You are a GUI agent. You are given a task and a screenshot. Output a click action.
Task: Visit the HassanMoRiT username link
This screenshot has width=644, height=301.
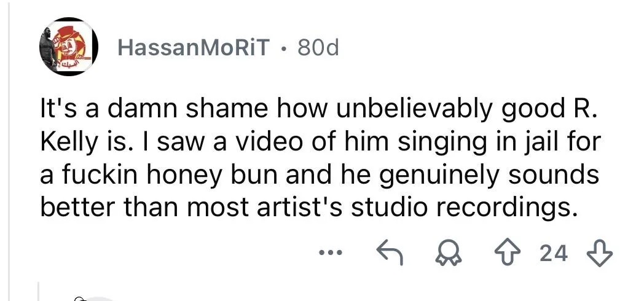tap(194, 48)
